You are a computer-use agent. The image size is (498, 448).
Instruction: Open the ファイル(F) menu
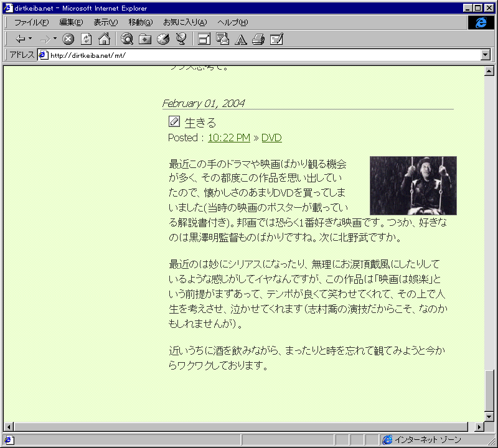(x=32, y=22)
